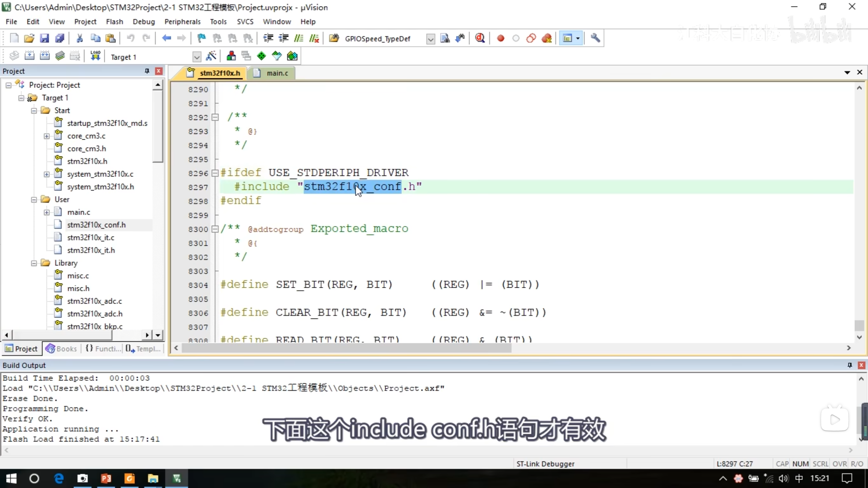Expand the main.c node in User group
The height and width of the screenshot is (488, 868).
coord(46,212)
